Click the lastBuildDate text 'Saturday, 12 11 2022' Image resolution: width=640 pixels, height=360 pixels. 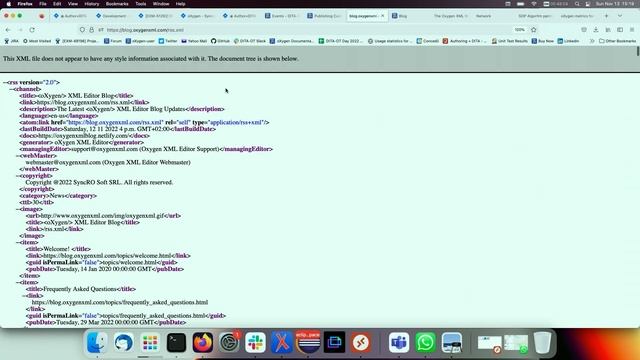[x=91, y=129]
